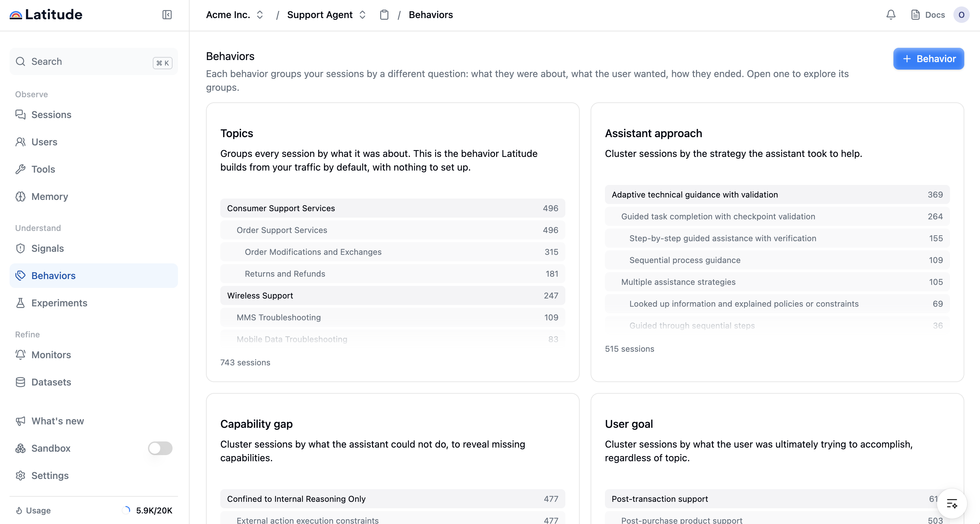Click the Latitude rainbow logo
This screenshot has height=524, width=980.
tap(16, 15)
